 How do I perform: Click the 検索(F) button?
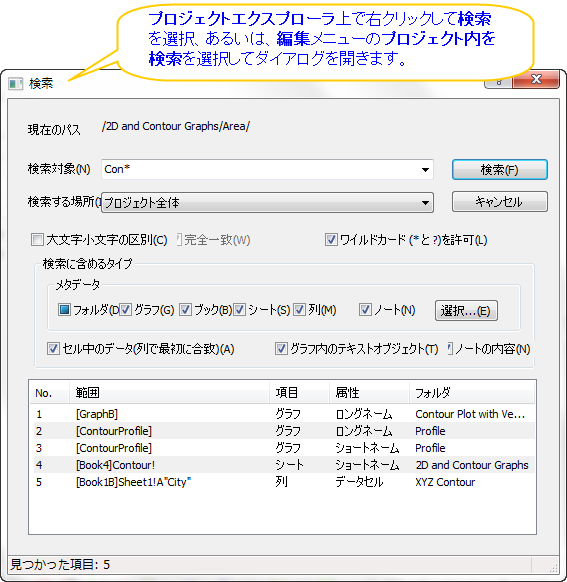click(499, 170)
